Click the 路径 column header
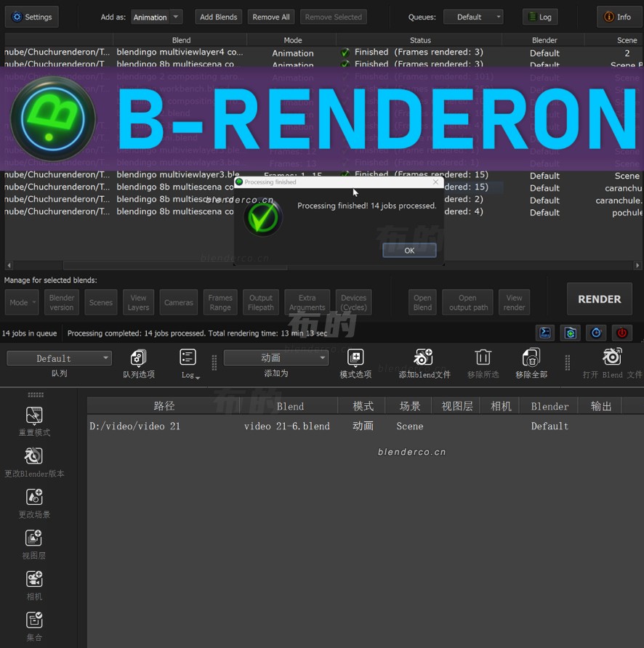The width and height of the screenshot is (644, 648). point(164,406)
